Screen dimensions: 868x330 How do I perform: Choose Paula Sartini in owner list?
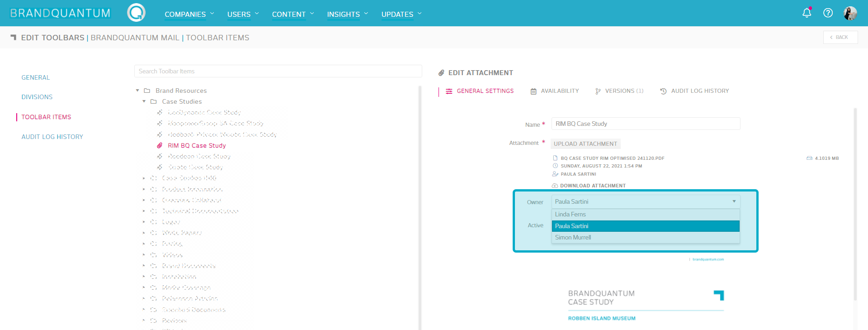click(x=646, y=226)
